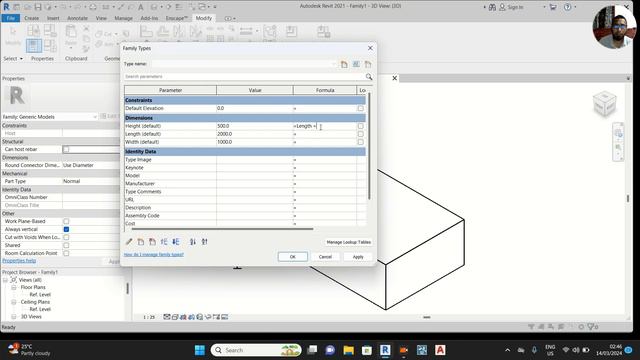Image resolution: width=640 pixels, height=360 pixels.
Task: Collapse the Views (all) tree node
Action: click(x=5, y=280)
